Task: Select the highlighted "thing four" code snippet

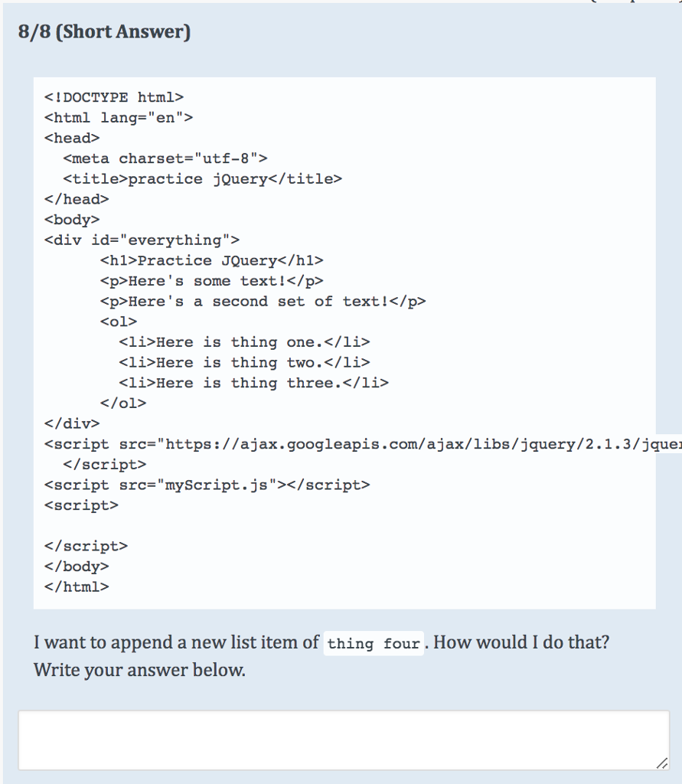Action: (x=374, y=644)
